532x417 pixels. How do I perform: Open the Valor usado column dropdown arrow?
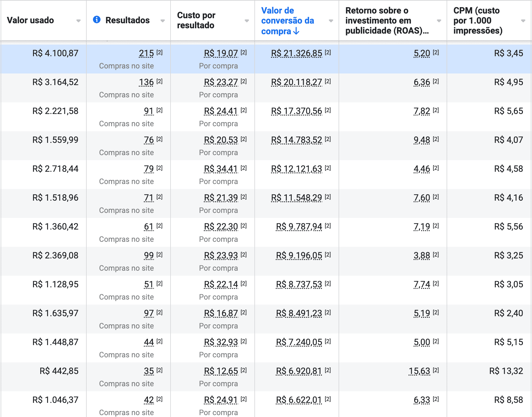point(79,21)
